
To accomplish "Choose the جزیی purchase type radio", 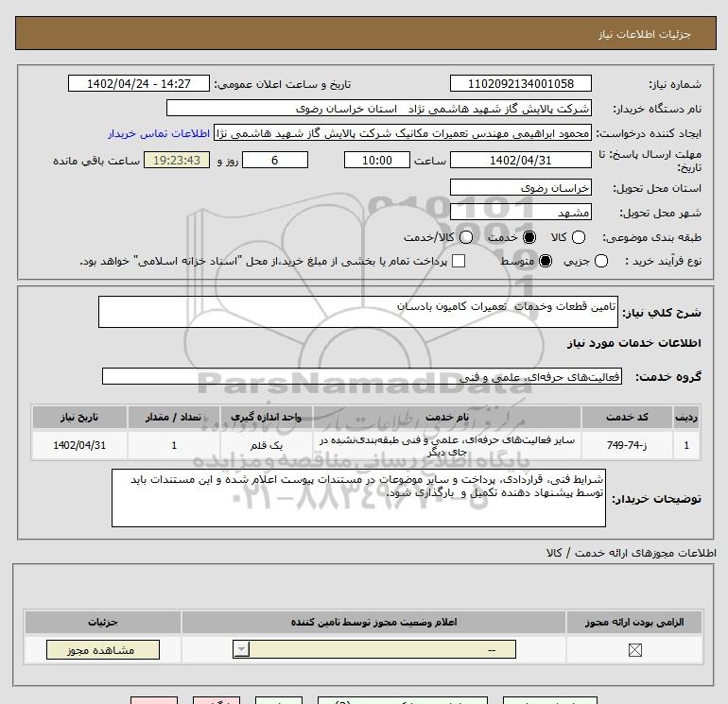I will coord(600,261).
